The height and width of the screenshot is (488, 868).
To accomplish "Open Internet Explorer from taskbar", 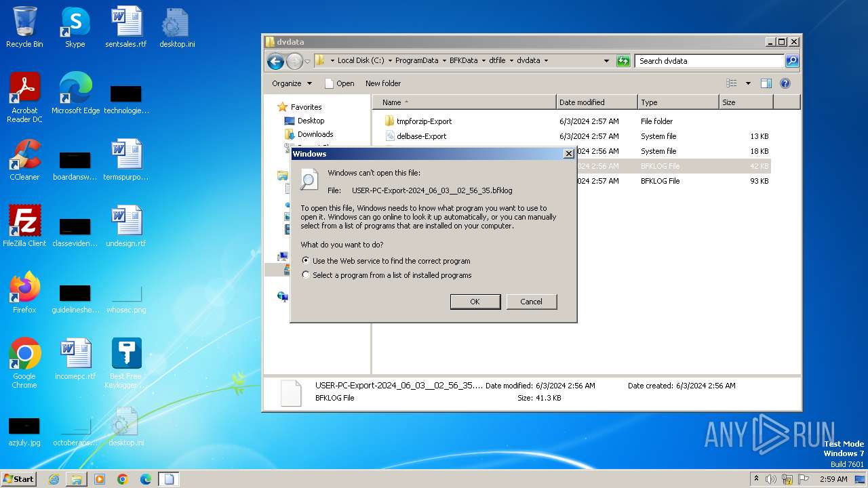I will [x=54, y=479].
